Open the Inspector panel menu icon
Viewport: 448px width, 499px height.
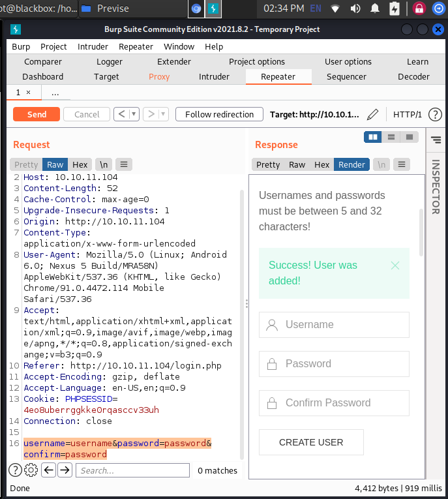[x=436, y=140]
